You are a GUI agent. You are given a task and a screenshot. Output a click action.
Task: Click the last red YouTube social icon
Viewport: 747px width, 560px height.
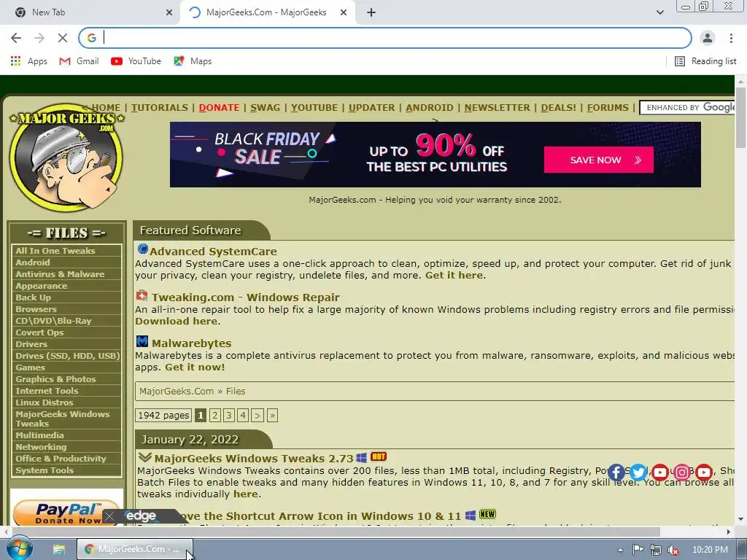pos(704,472)
